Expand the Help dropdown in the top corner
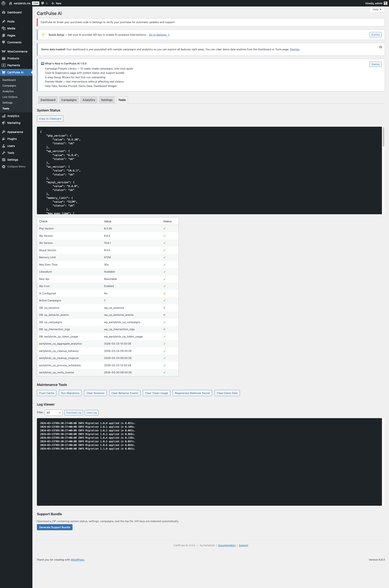The height and width of the screenshot is (588, 389). pyautogui.click(x=377, y=10)
